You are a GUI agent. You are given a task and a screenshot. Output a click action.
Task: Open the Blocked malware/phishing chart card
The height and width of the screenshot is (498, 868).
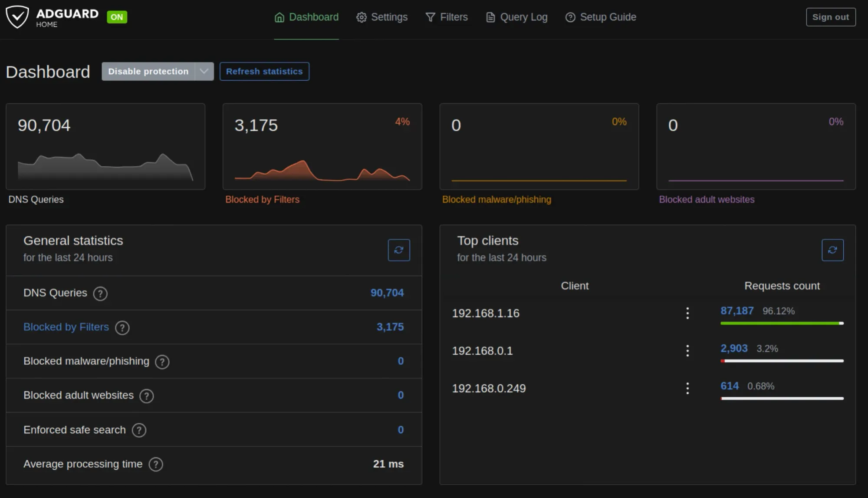click(539, 146)
